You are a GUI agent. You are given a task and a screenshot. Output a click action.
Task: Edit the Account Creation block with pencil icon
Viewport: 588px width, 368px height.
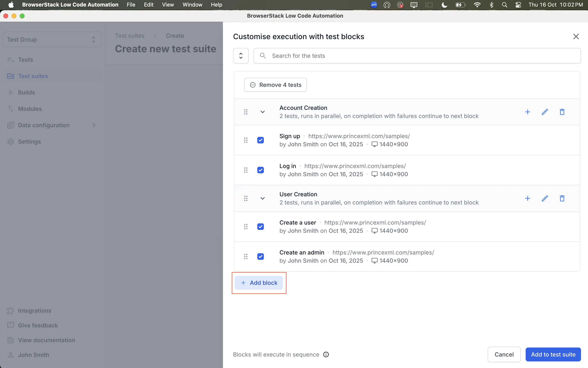(545, 112)
